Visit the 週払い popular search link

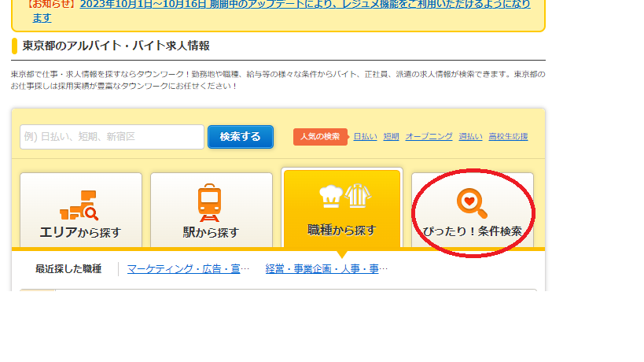[470, 137]
